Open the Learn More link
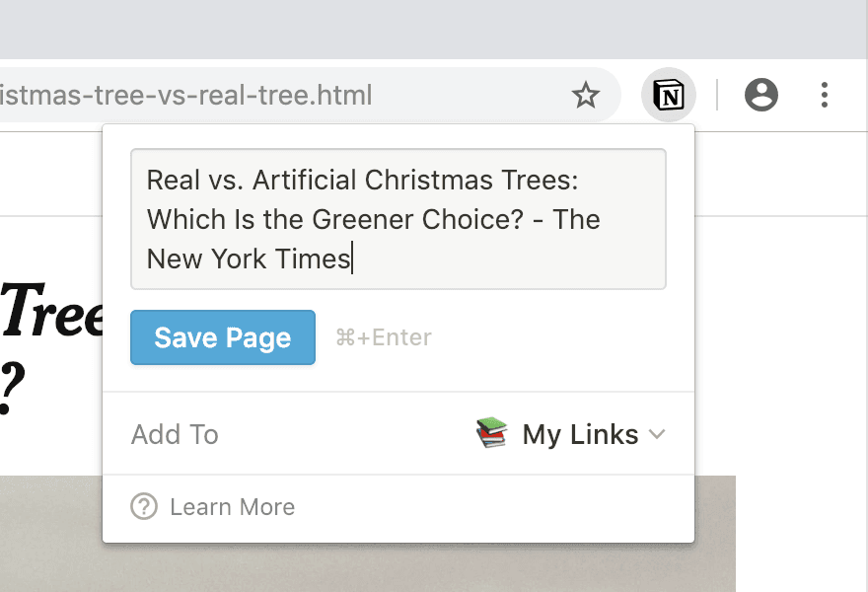868x592 pixels. click(231, 506)
